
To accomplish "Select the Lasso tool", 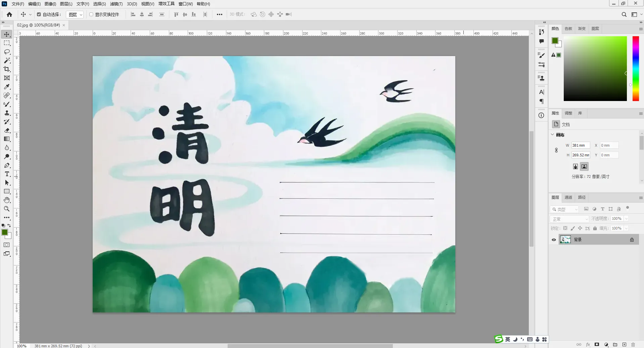I will [7, 52].
